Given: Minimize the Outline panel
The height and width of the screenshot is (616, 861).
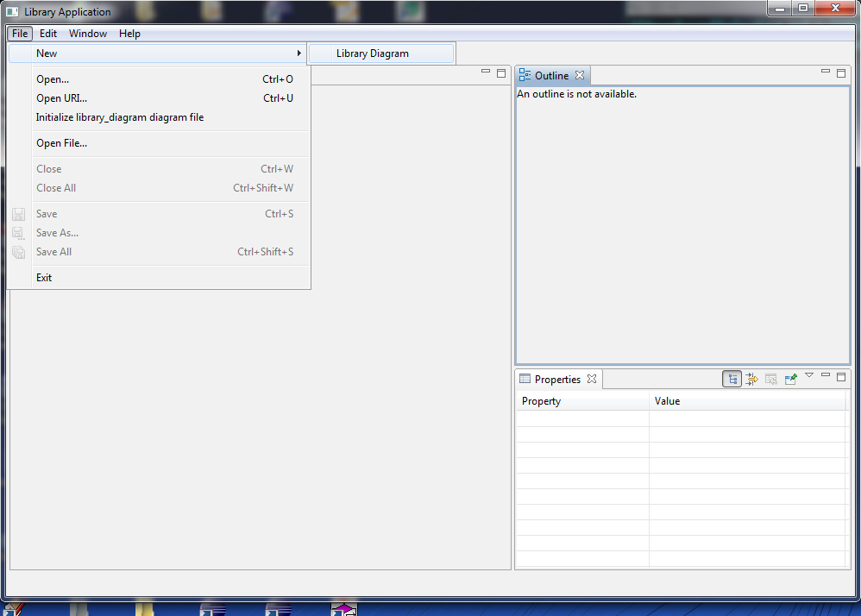Looking at the screenshot, I should coord(826,72).
